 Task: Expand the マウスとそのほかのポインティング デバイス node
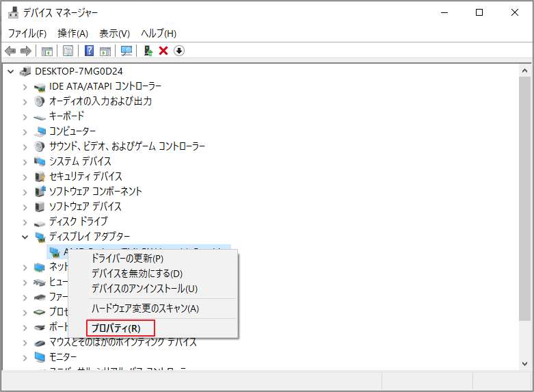tap(25, 343)
